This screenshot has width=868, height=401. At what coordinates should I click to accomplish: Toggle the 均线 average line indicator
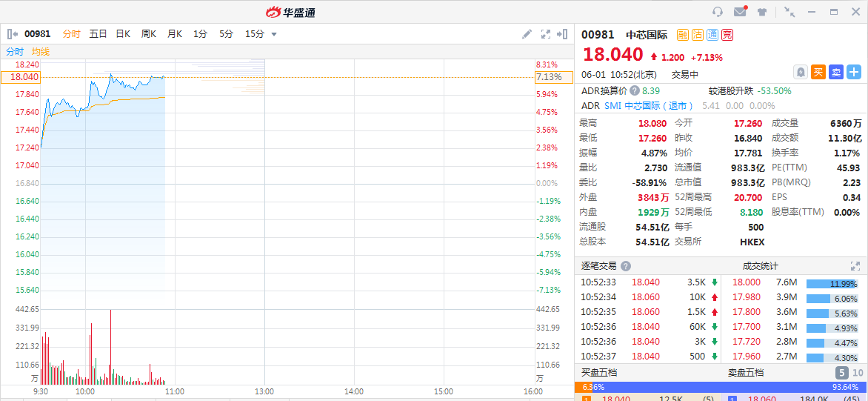pyautogui.click(x=41, y=52)
